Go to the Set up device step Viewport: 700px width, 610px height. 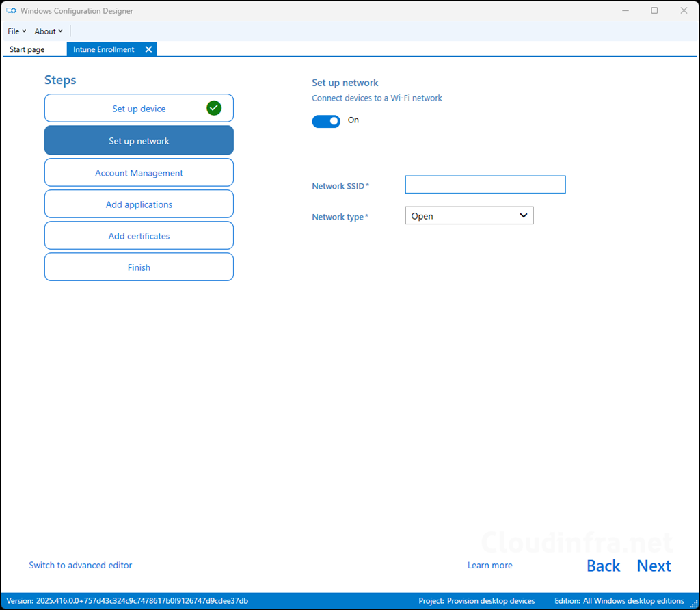(x=139, y=108)
